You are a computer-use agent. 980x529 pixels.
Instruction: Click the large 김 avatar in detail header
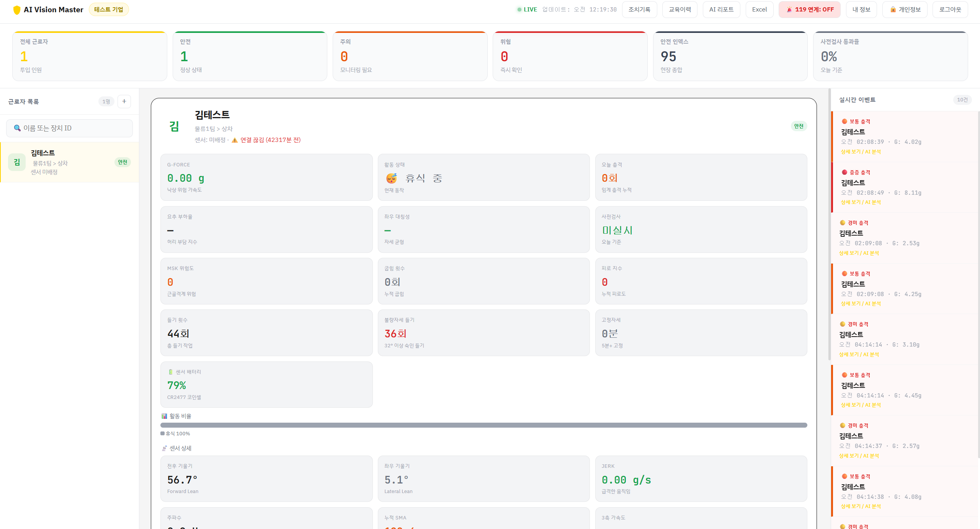coord(175,126)
